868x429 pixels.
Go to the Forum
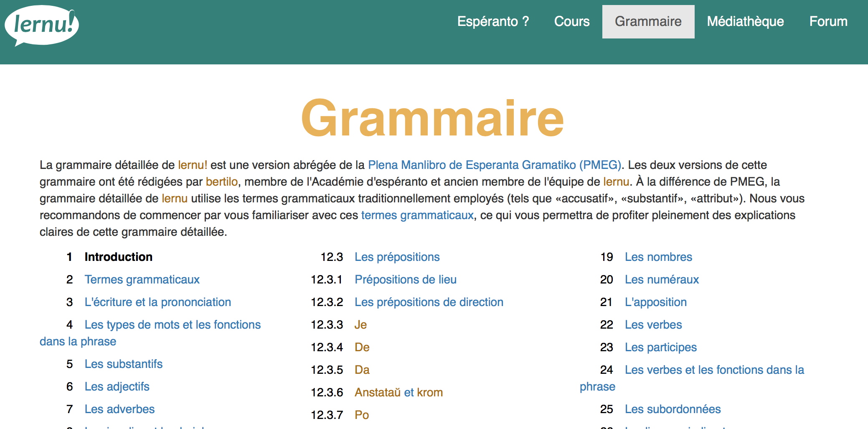pyautogui.click(x=828, y=21)
